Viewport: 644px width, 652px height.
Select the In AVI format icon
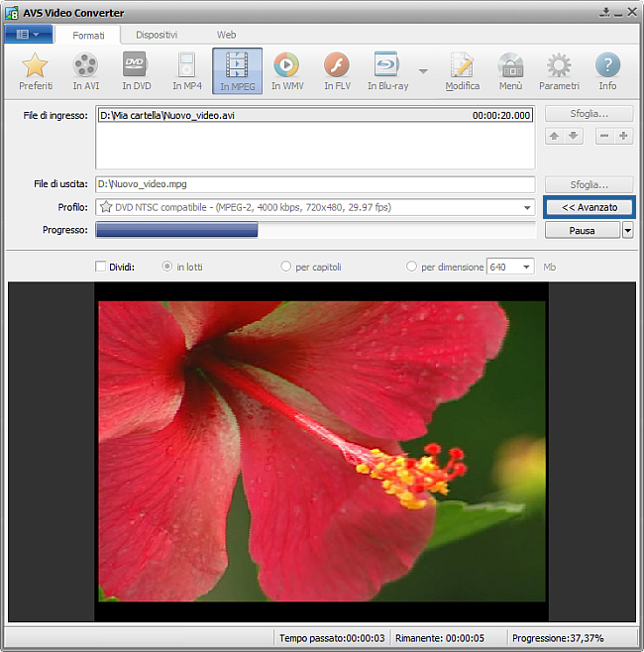tap(86, 69)
